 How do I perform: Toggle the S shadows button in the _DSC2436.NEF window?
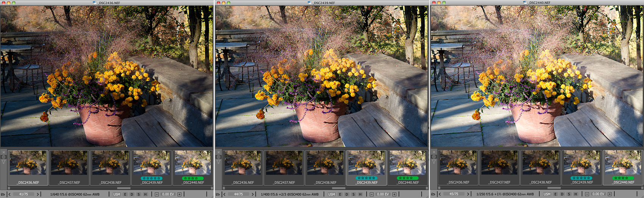tap(139, 194)
